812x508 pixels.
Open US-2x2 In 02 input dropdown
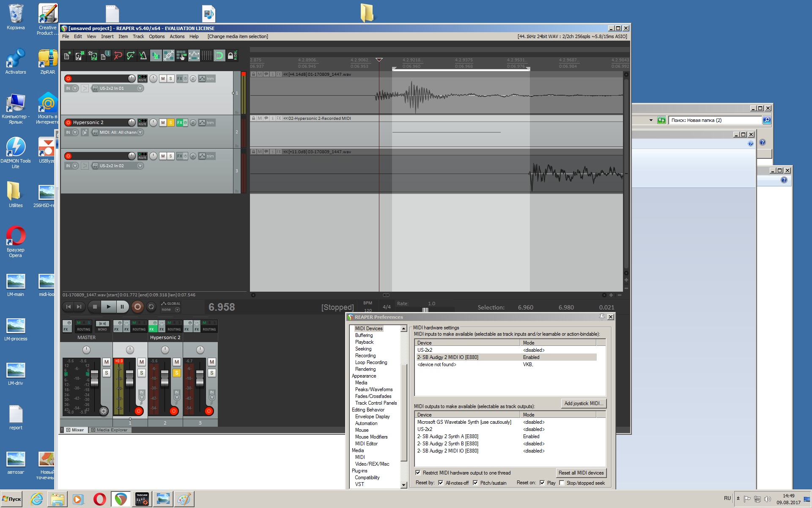(140, 166)
